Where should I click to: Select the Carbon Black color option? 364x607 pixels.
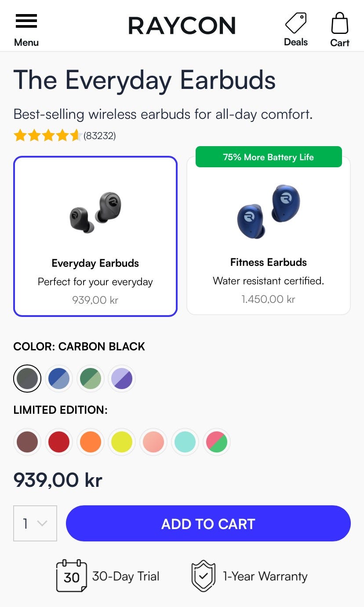(x=27, y=379)
